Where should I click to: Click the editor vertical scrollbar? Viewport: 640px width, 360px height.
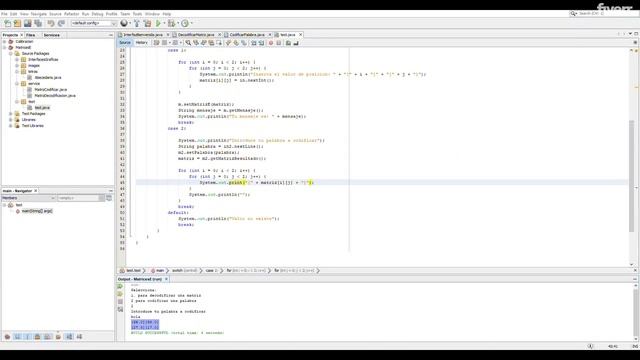pyautogui.click(x=631, y=176)
